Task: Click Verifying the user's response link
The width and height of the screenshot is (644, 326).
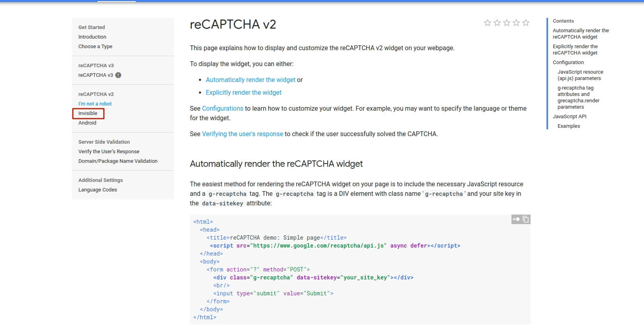Action: (242, 134)
